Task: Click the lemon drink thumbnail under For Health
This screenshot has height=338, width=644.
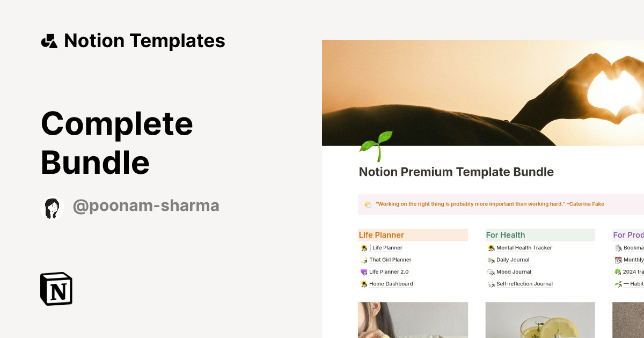Action: (x=540, y=320)
